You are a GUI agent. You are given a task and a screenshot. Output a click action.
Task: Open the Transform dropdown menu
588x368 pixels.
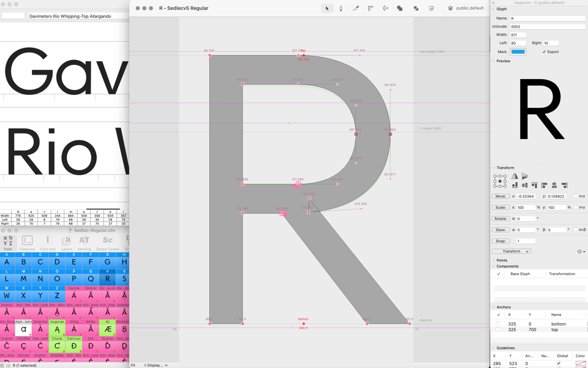(511, 252)
